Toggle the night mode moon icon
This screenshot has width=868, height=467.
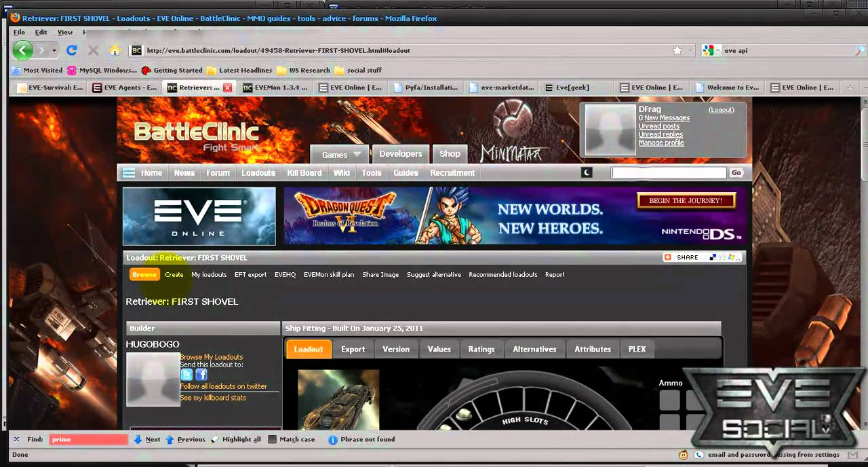(587, 172)
